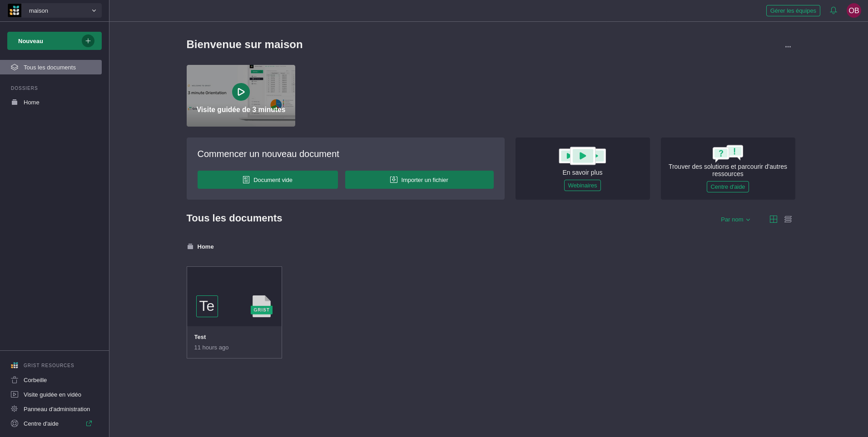
Task: Click the Tous les documents section heading
Action: 234,218
